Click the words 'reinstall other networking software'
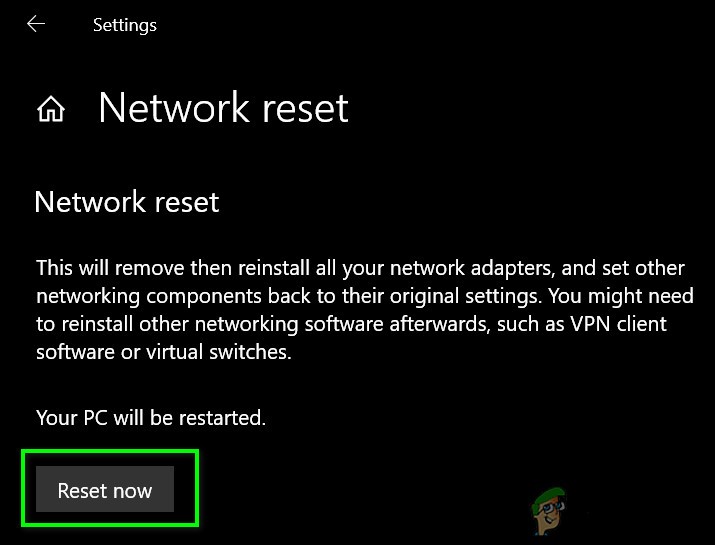 click(199, 325)
